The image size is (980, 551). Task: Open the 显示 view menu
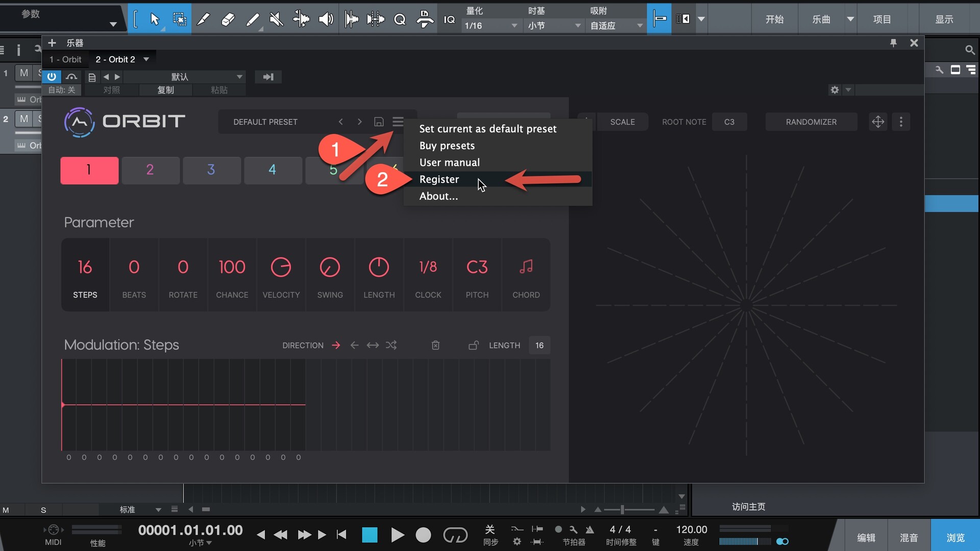(944, 19)
